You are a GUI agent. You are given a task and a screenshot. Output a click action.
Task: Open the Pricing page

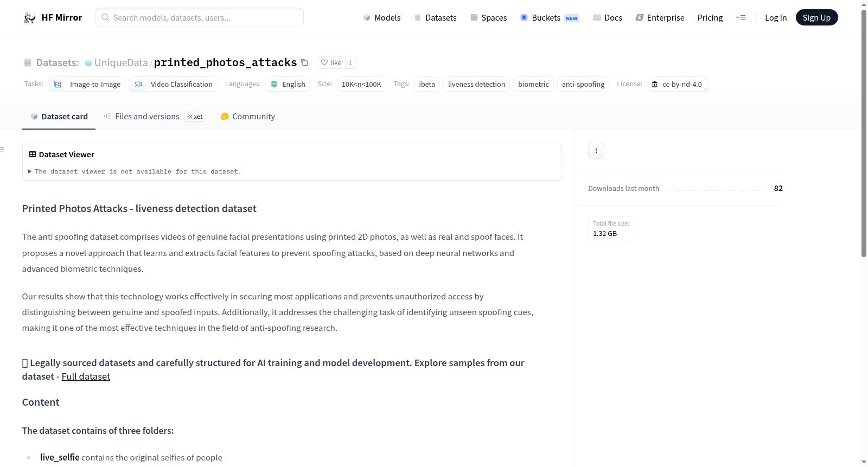pyautogui.click(x=710, y=17)
